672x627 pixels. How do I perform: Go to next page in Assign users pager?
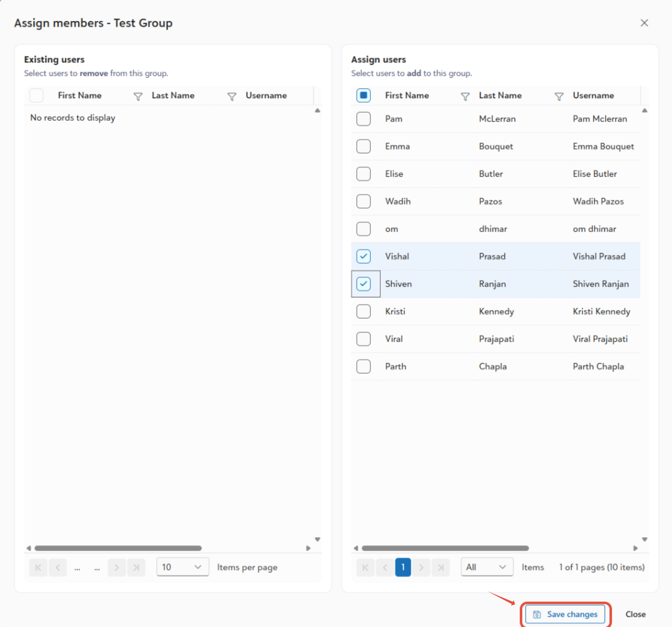pos(421,567)
